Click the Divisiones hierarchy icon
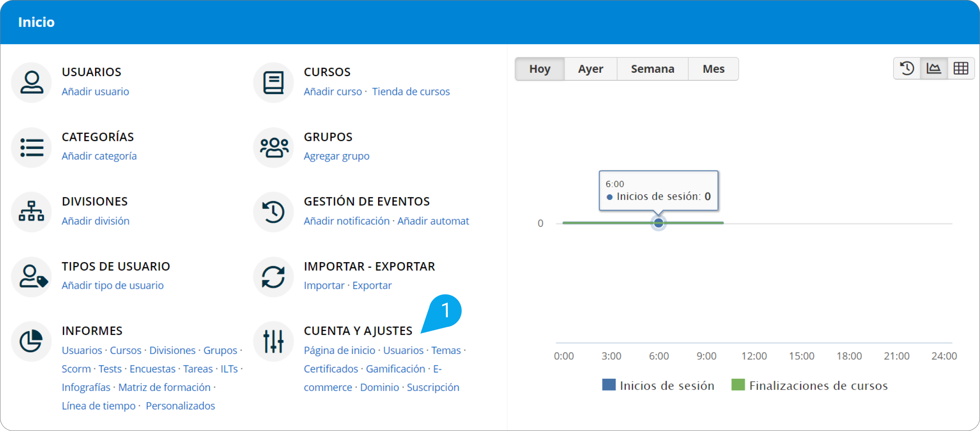The width and height of the screenshot is (980, 431). tap(32, 211)
